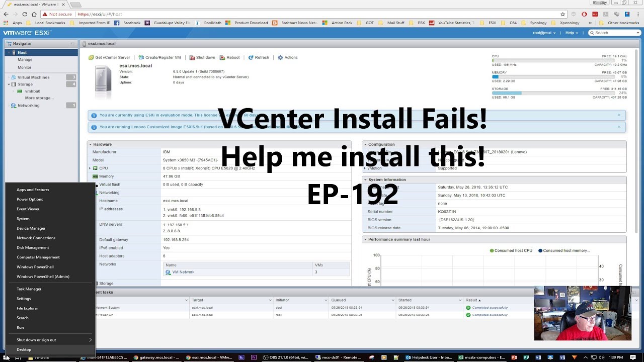Screen dimensions: 644x362
Task: Collapse the Navigator panel
Action: pos(72,44)
